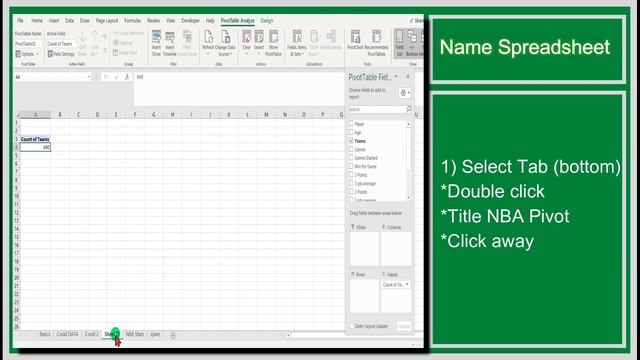Expand the Refresh dropdown arrow
The image size is (640, 360).
point(208,54)
